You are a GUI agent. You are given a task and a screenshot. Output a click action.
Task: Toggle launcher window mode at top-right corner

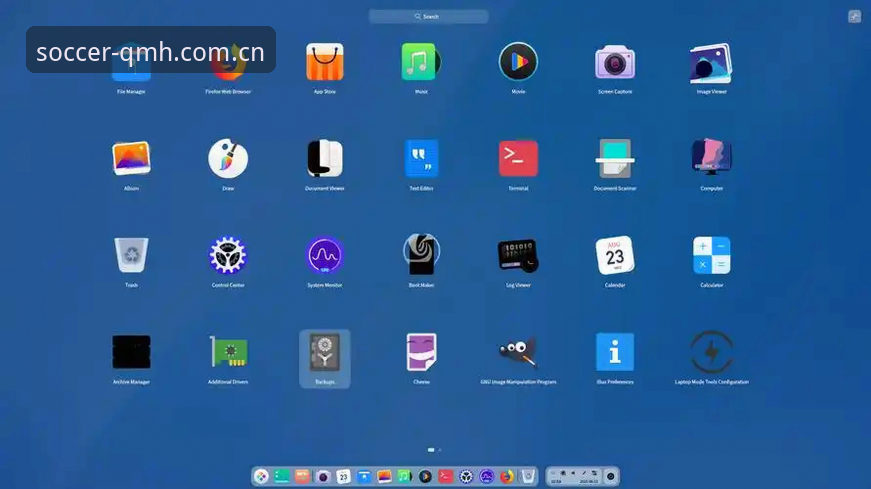(x=854, y=17)
